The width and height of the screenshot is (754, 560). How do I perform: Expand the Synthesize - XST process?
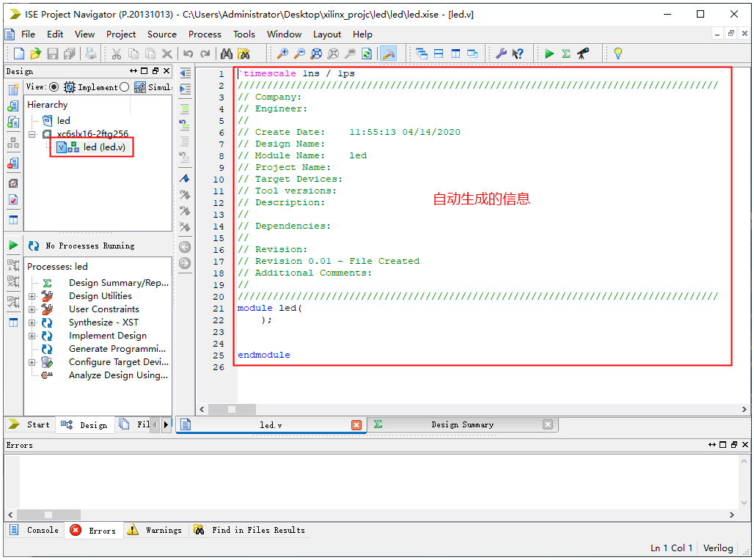(x=32, y=323)
